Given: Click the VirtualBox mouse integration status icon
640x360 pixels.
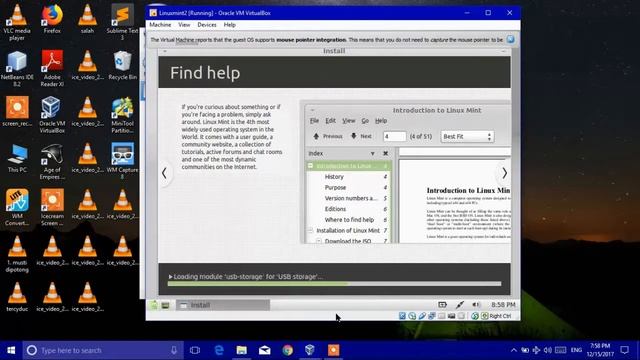Looking at the screenshot, I should [475, 316].
